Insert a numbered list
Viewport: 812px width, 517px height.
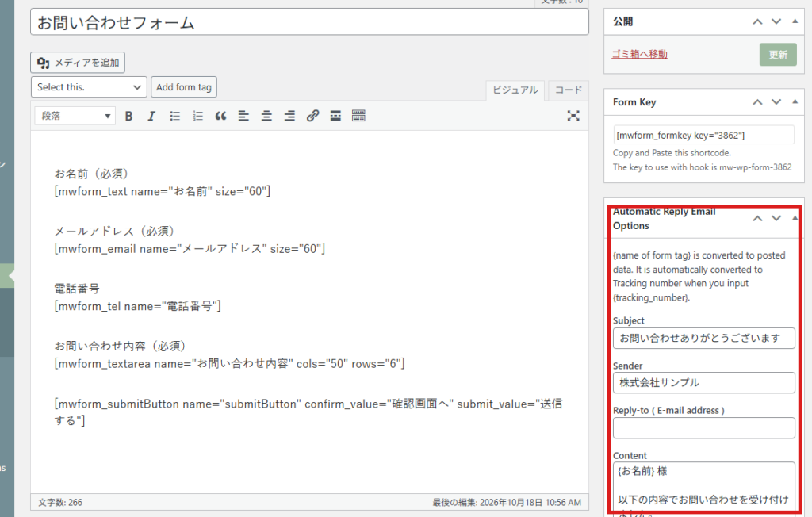pos(197,116)
